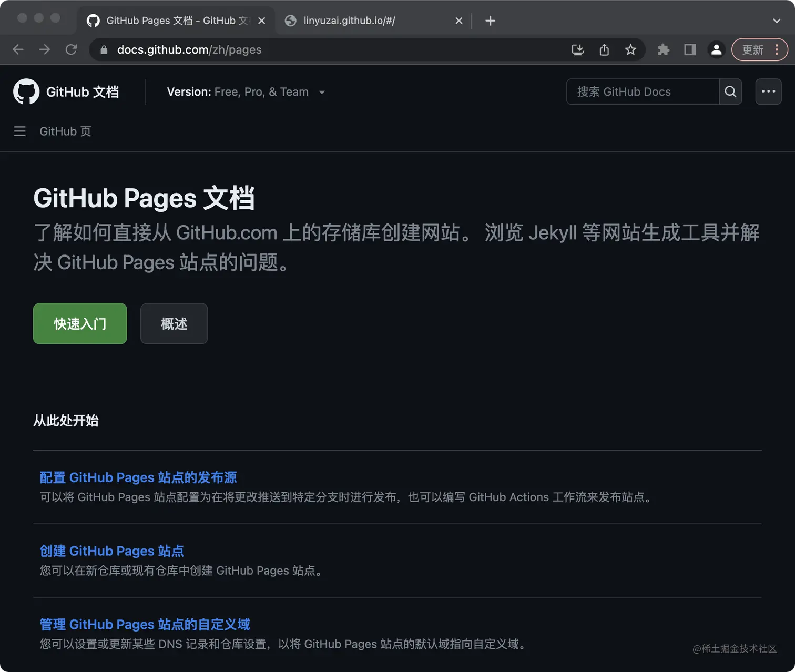The height and width of the screenshot is (672, 795).
Task: Open the hamburger sidebar menu
Action: pyautogui.click(x=20, y=131)
